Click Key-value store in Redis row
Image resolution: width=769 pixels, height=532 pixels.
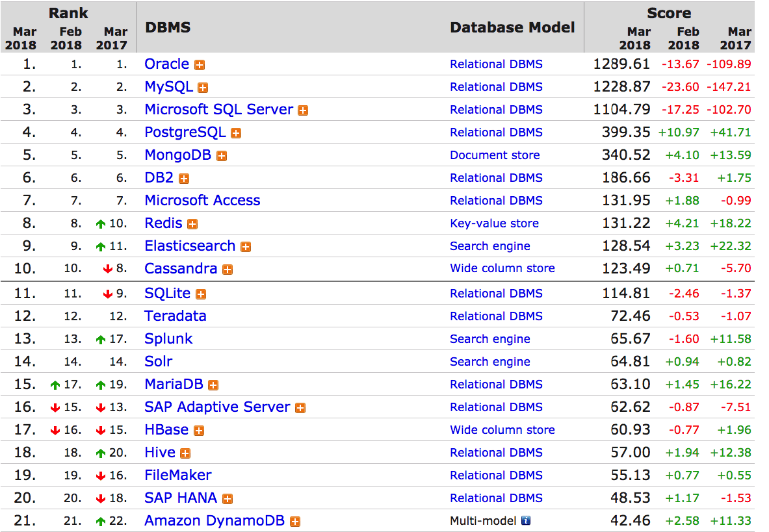(x=494, y=224)
